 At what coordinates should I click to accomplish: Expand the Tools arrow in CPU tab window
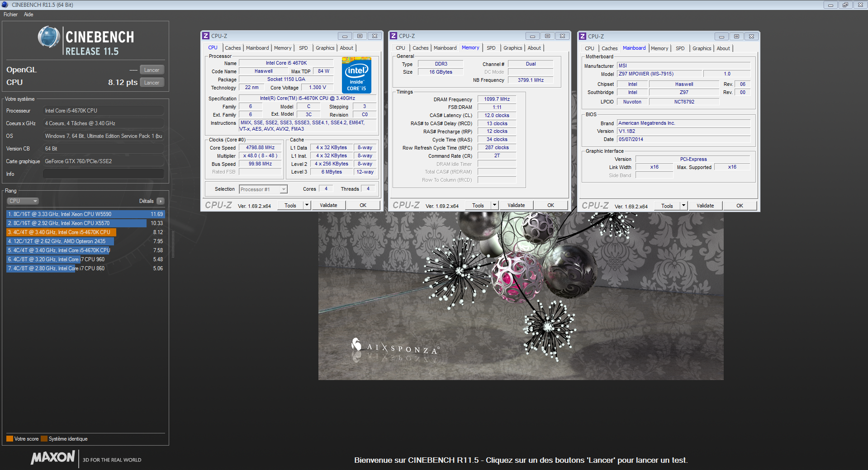point(307,205)
